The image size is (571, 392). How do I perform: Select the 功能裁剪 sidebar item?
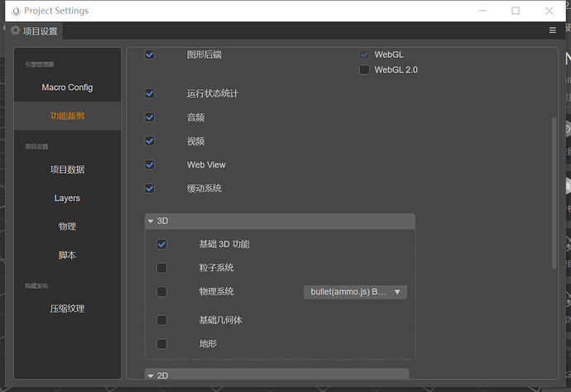click(x=67, y=116)
